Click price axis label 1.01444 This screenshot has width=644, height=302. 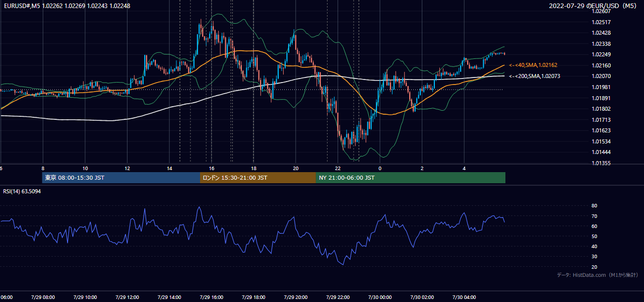click(602, 152)
